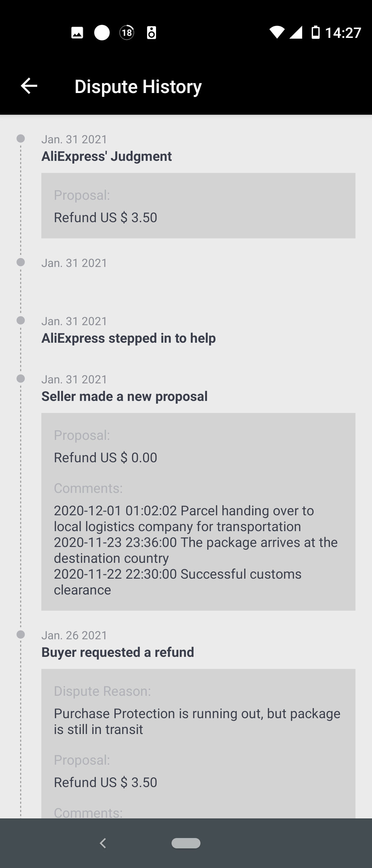
Task: Tap the cellular signal icon
Action: (x=296, y=33)
